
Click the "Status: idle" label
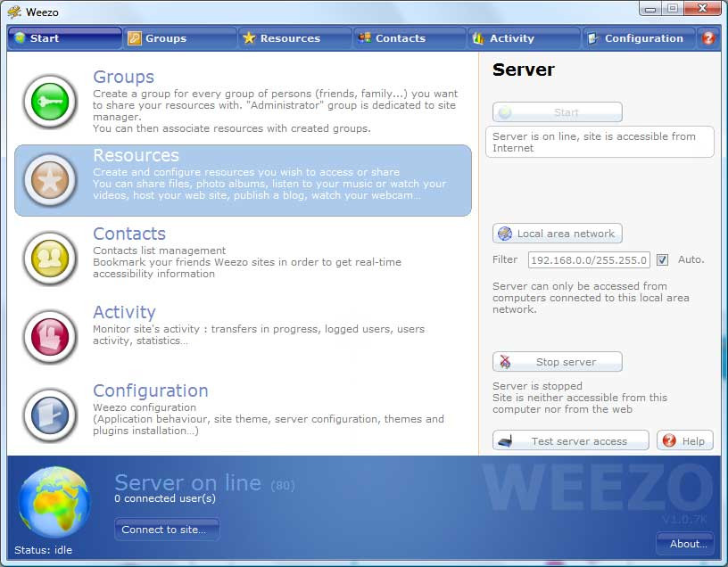pyautogui.click(x=43, y=550)
